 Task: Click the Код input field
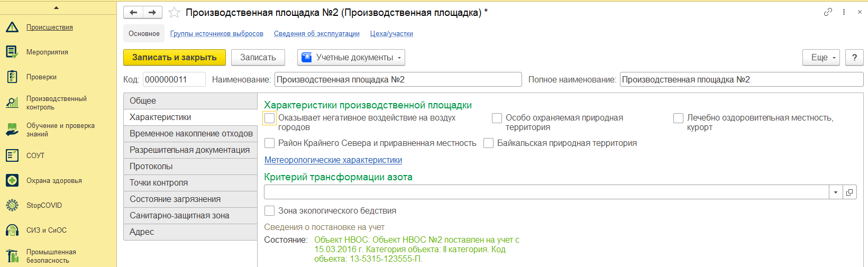pos(174,79)
